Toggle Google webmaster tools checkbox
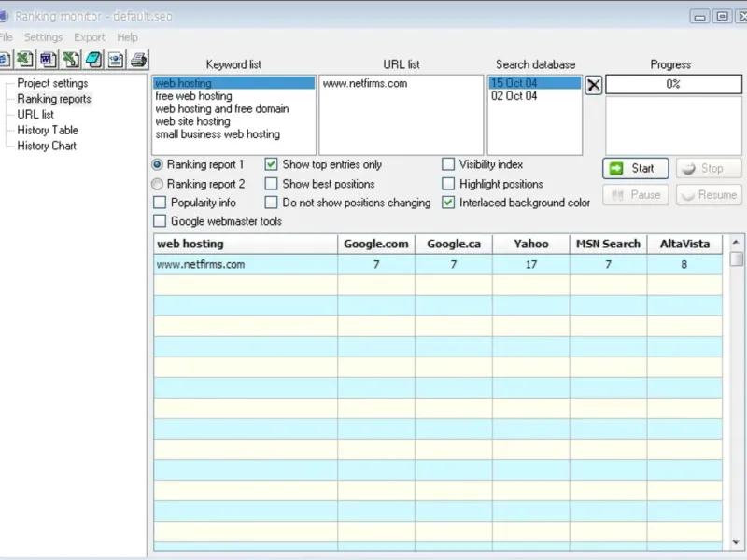Image resolution: width=747 pixels, height=560 pixels. [161, 221]
